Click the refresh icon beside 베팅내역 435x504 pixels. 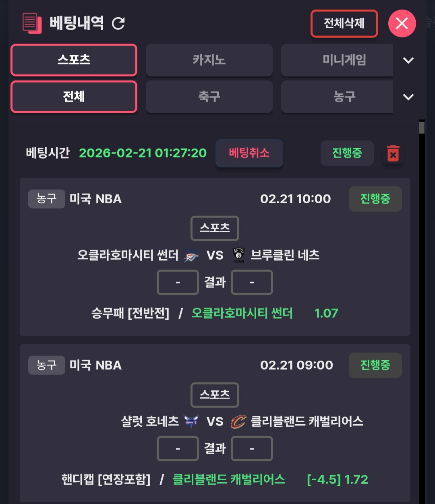click(118, 23)
